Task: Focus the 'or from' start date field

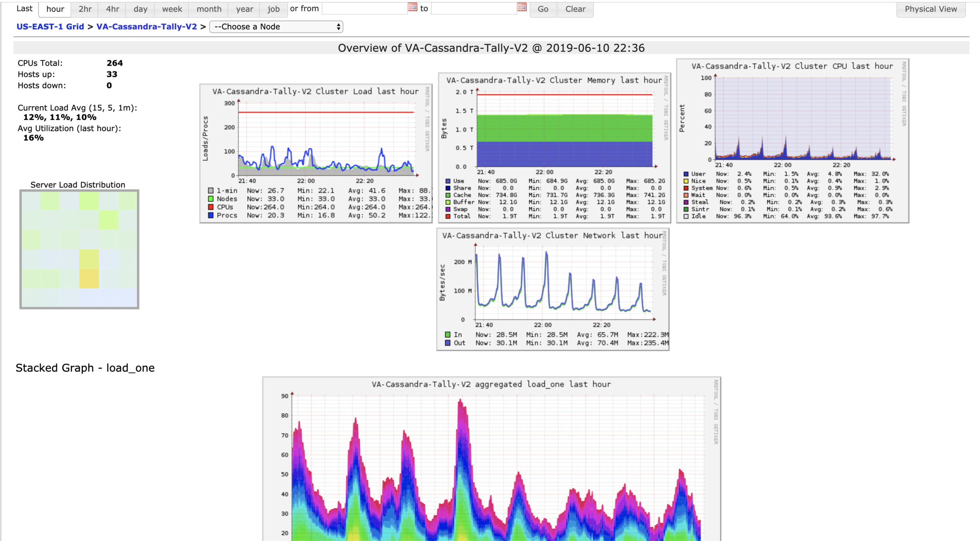Action: pyautogui.click(x=365, y=8)
